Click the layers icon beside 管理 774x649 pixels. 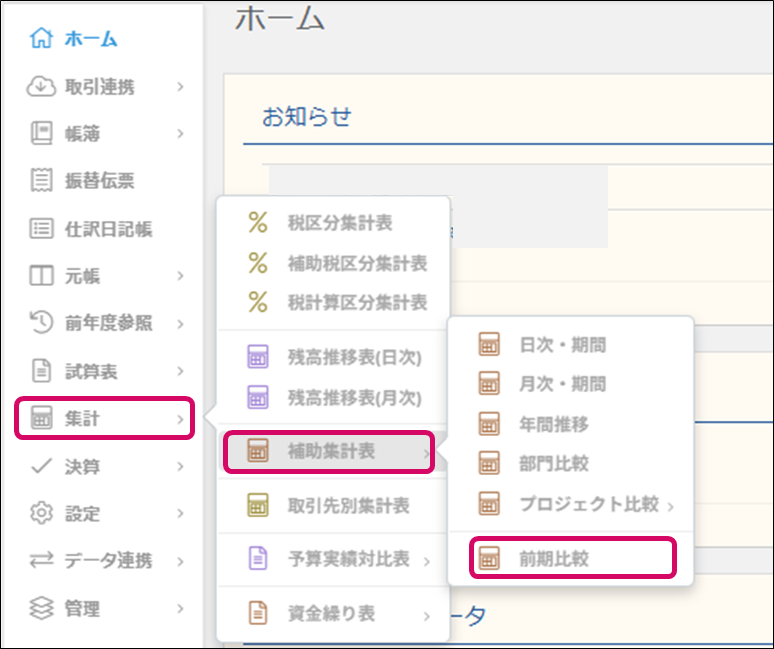pos(41,608)
